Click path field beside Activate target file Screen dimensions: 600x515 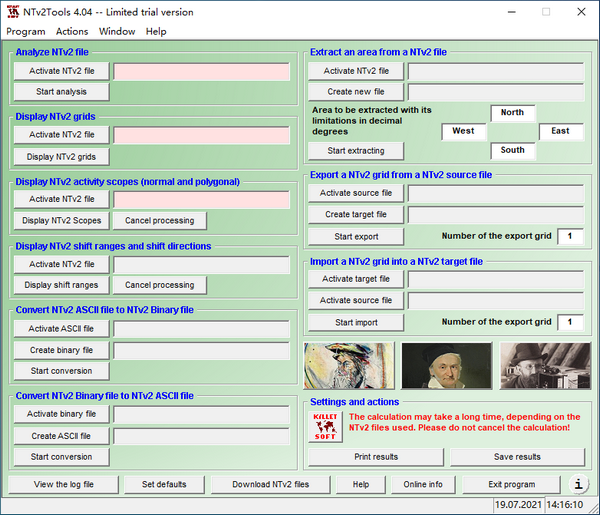(496, 279)
